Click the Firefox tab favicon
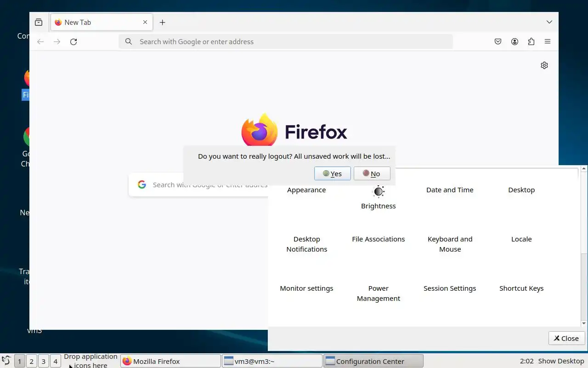 [58, 22]
